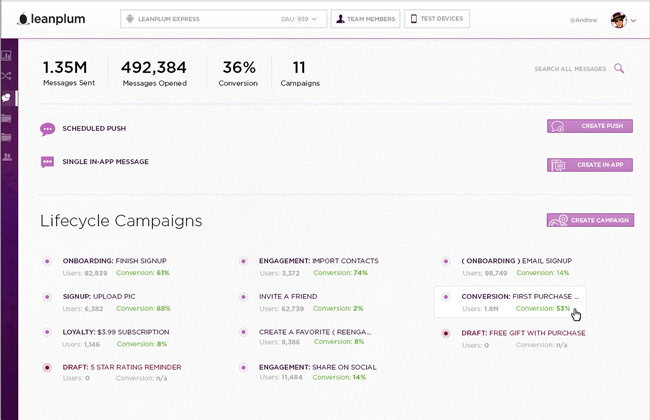Click status dot for Loyalty: $3.99 Subscription

[47, 332]
